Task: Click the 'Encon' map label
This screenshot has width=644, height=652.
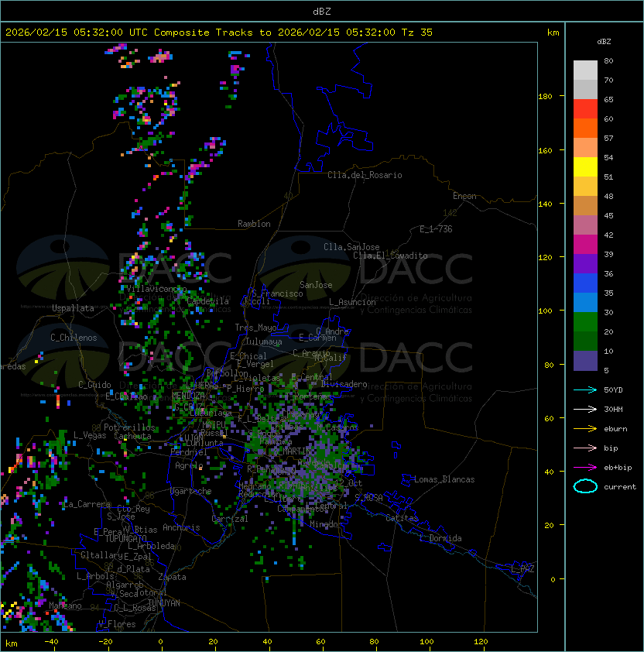Action: [x=464, y=196]
